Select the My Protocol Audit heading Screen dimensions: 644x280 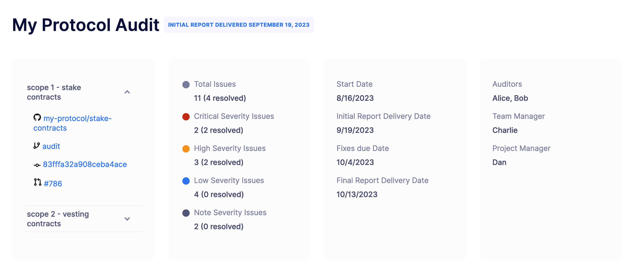pyautogui.click(x=86, y=25)
